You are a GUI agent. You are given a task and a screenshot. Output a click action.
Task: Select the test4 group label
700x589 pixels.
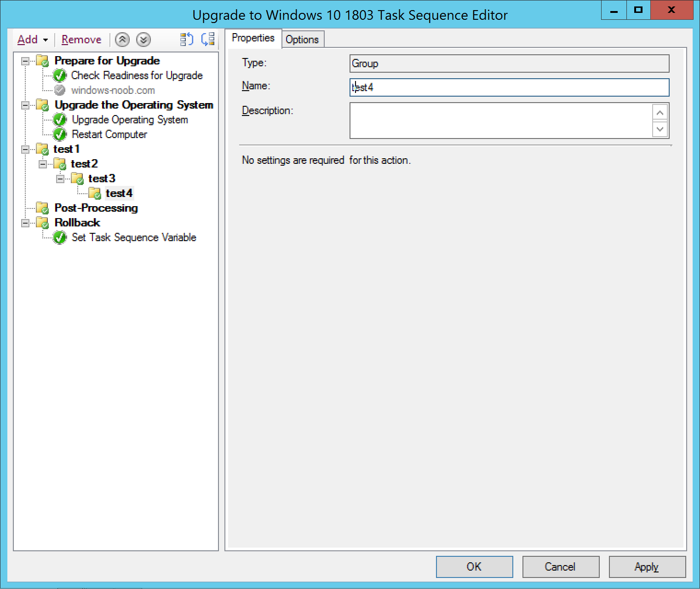click(x=119, y=193)
